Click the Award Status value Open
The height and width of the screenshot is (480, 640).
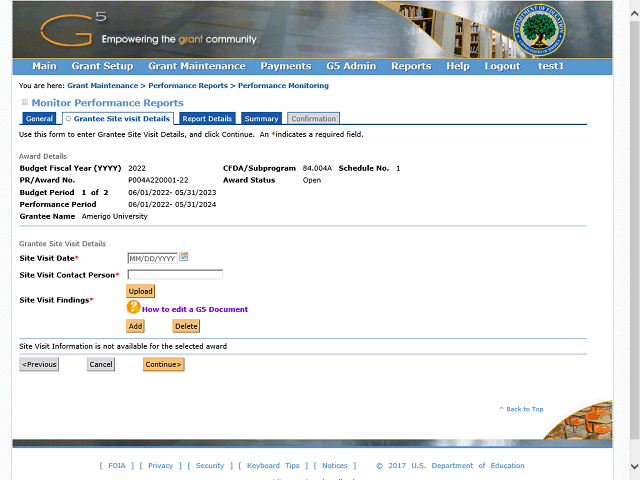coord(312,180)
